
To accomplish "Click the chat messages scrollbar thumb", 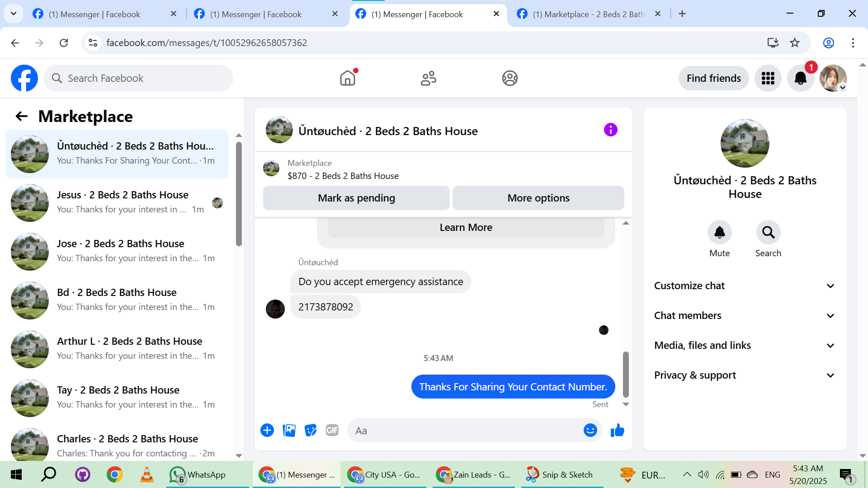I will pyautogui.click(x=626, y=374).
